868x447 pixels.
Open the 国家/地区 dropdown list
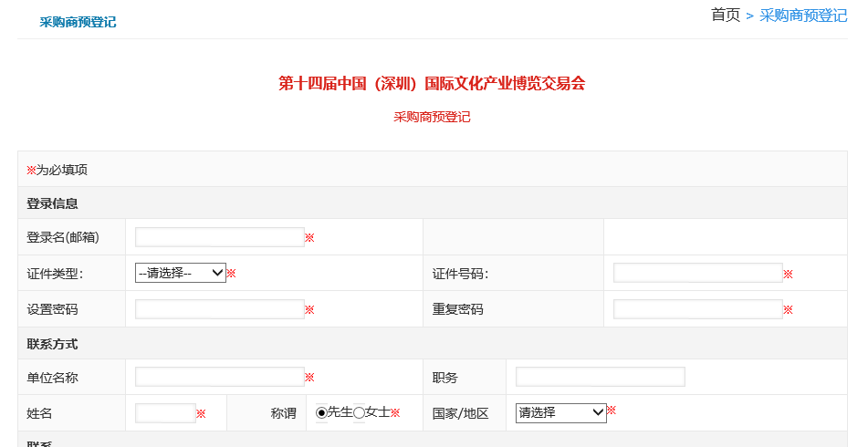click(x=560, y=412)
